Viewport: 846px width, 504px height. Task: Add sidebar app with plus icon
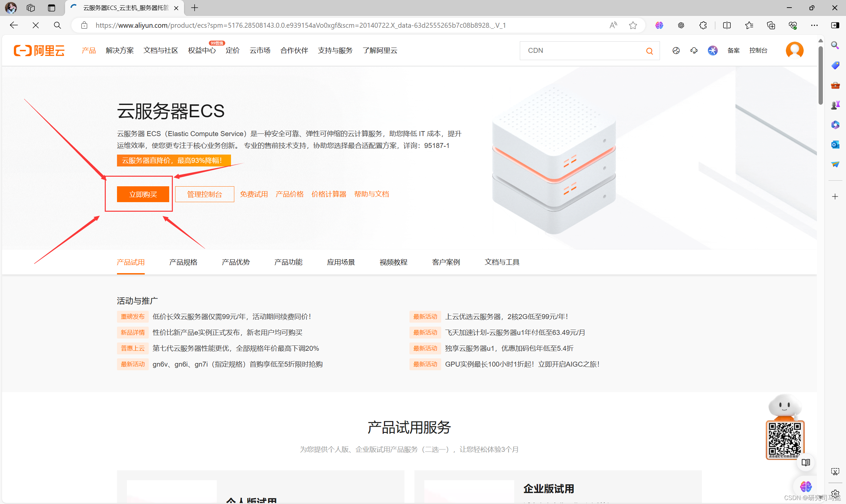[x=835, y=197]
